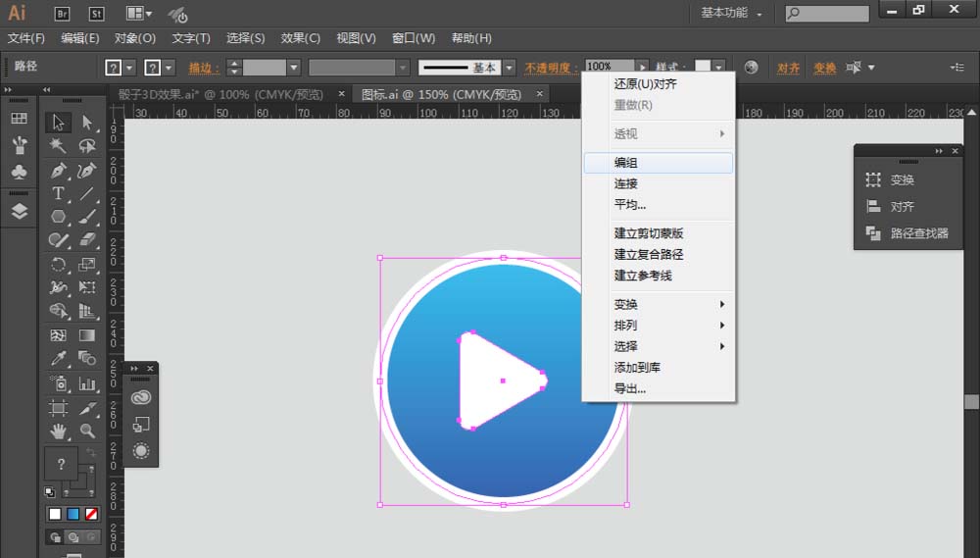Open the 文件(F) menu

26,38
